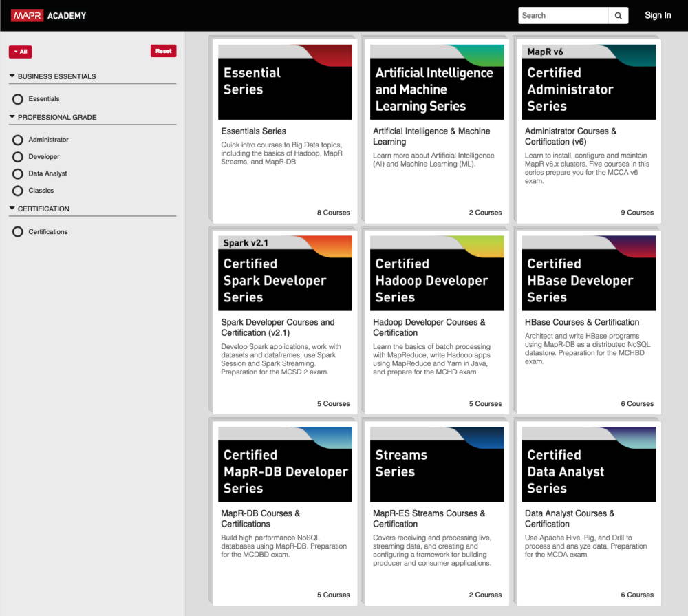
Task: Click the Essentials Series description text
Action: tap(281, 153)
